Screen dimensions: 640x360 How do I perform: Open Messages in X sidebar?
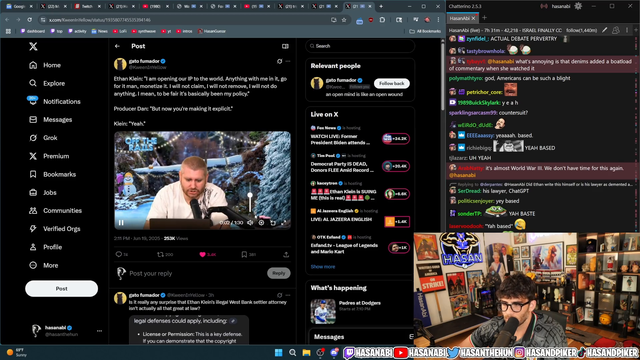(x=51, y=120)
